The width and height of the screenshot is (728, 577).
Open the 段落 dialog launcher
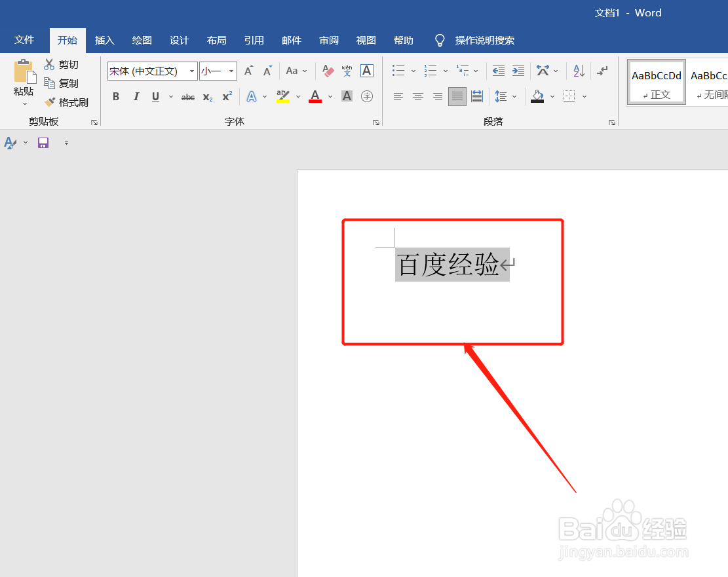coord(612,122)
